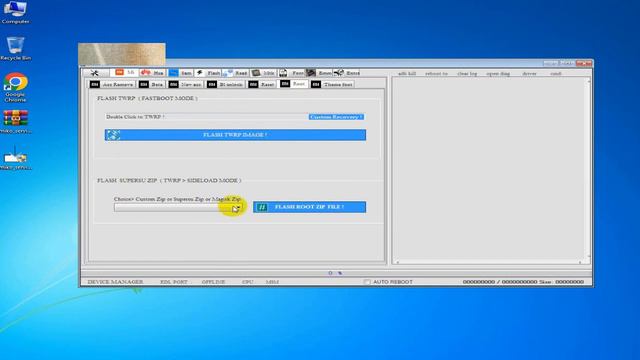
Task: Select the New acc sub-tab
Action: (x=186, y=84)
